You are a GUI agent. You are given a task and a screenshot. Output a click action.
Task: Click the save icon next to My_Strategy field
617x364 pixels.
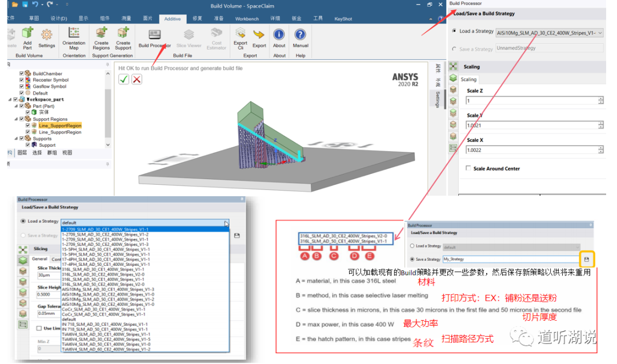click(586, 260)
